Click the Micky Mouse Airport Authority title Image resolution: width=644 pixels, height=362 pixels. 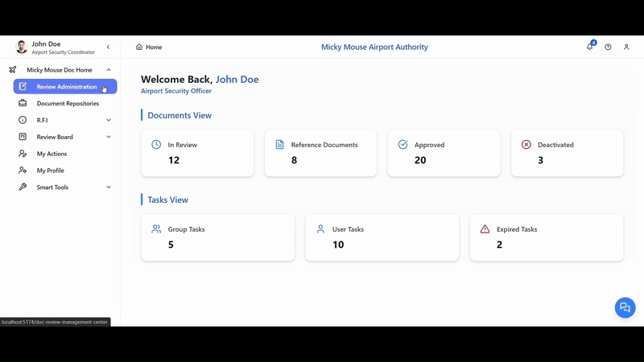[374, 47]
